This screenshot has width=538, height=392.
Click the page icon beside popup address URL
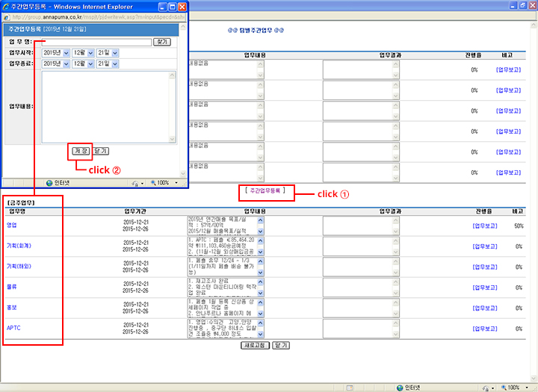point(7,17)
